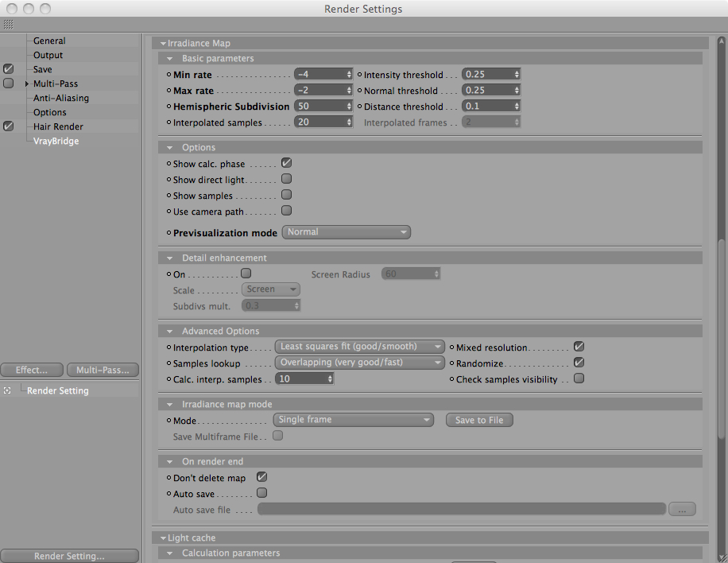Click the Min rate animation dot
The image size is (728, 563).
click(x=169, y=74)
